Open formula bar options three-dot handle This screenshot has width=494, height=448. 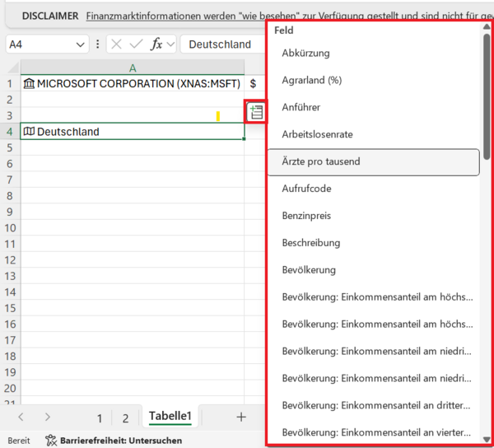pyautogui.click(x=98, y=44)
